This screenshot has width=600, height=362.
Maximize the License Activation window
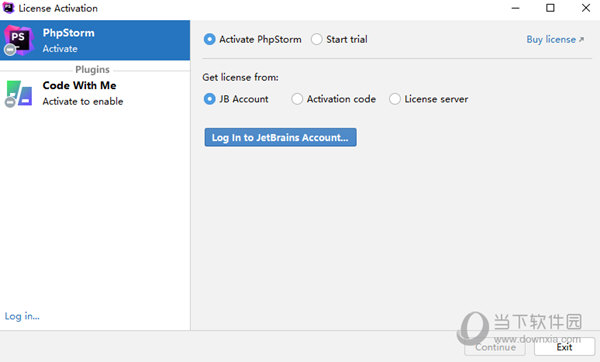550,8
